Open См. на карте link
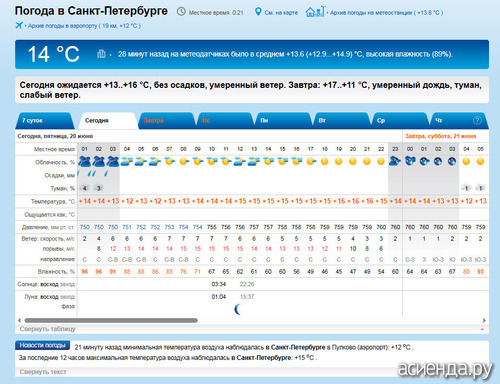Image resolution: width=500 pixels, height=384 pixels. click(281, 13)
